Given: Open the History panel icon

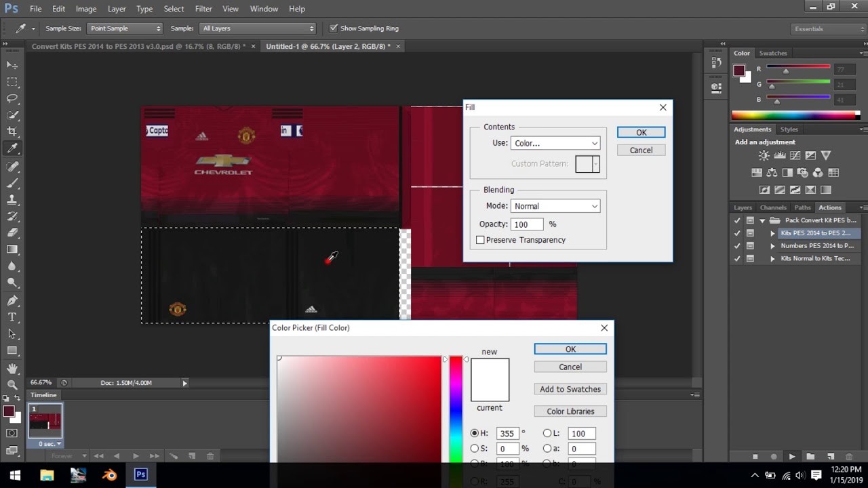Looking at the screenshot, I should click(717, 62).
